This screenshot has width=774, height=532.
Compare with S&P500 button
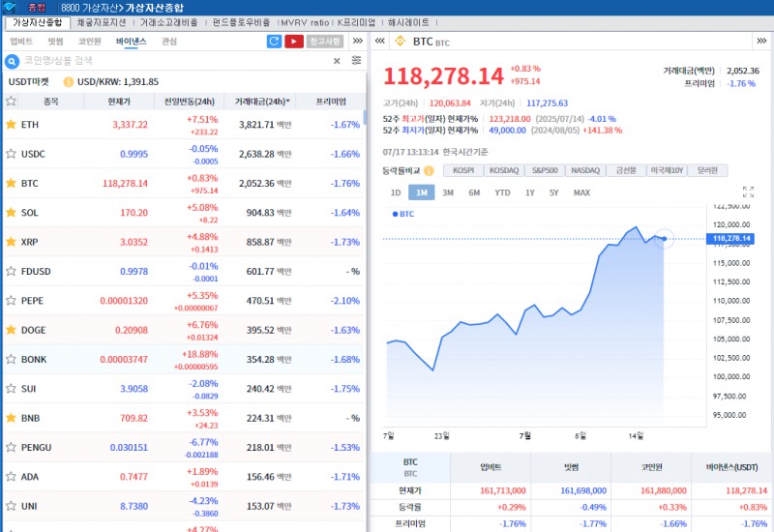[545, 170]
